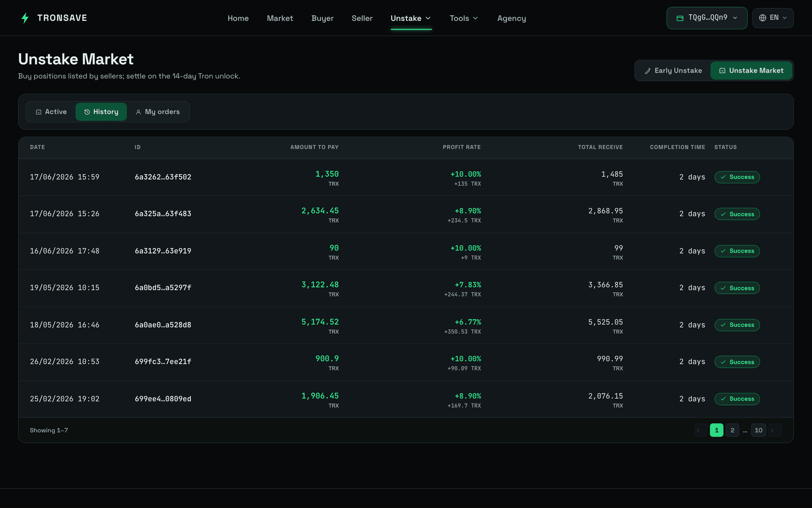Click the Unstake Market button icon
Screen dimensions: 812x508
click(x=722, y=71)
